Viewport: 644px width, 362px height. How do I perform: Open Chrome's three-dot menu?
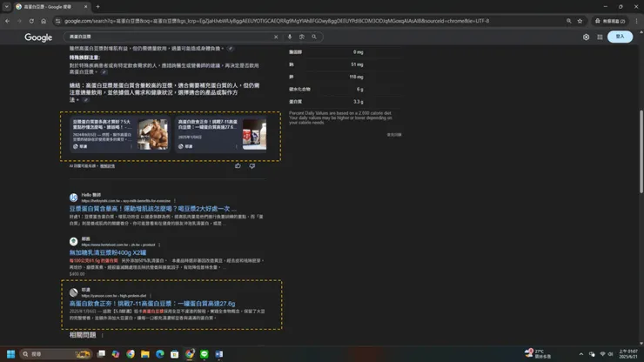[637, 21]
